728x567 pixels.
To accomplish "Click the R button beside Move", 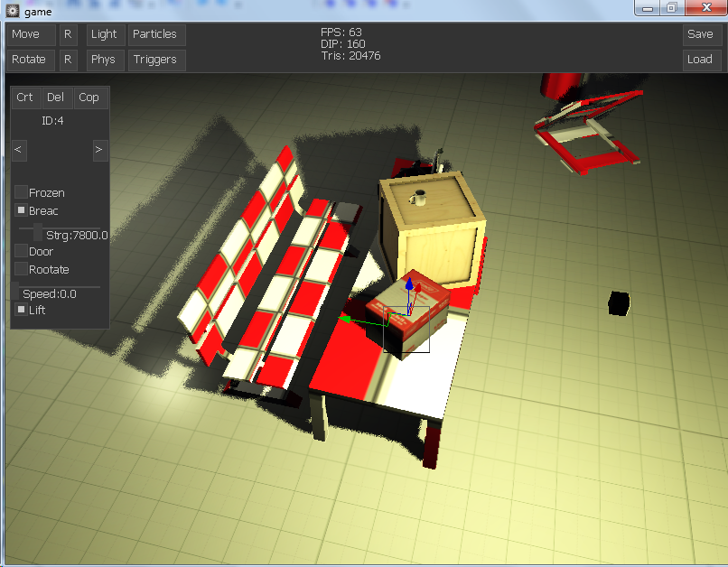I will point(68,35).
